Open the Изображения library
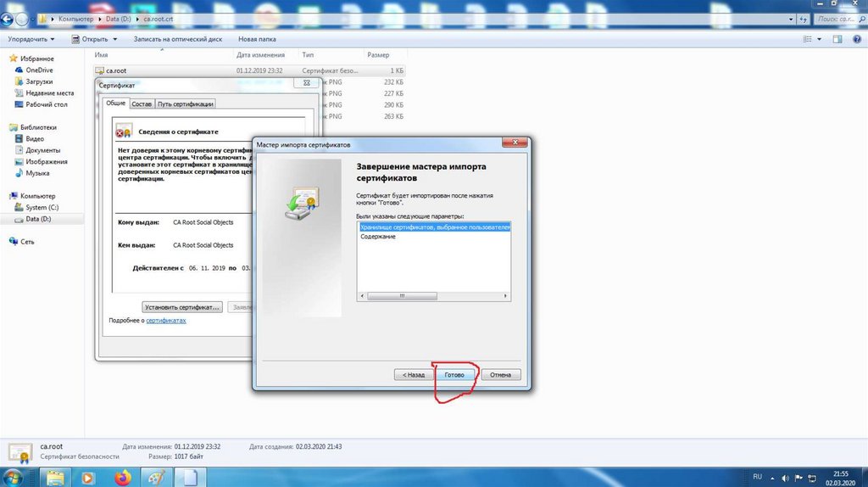The height and width of the screenshot is (487, 868). click(x=47, y=162)
